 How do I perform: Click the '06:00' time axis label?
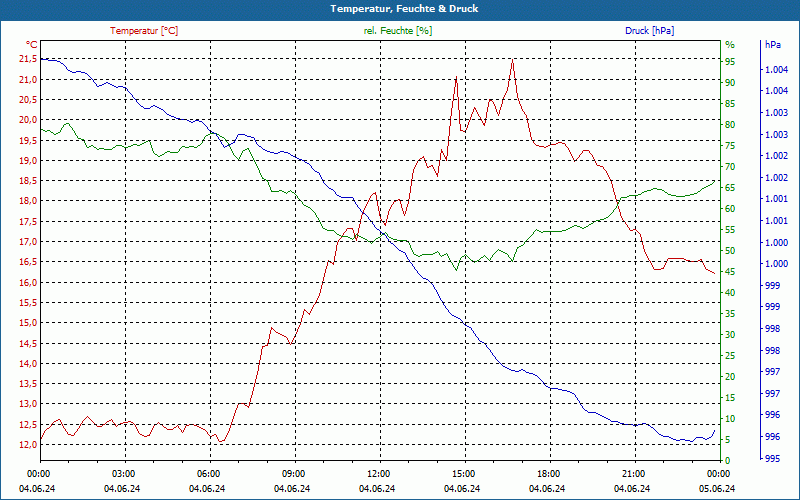[207, 473]
